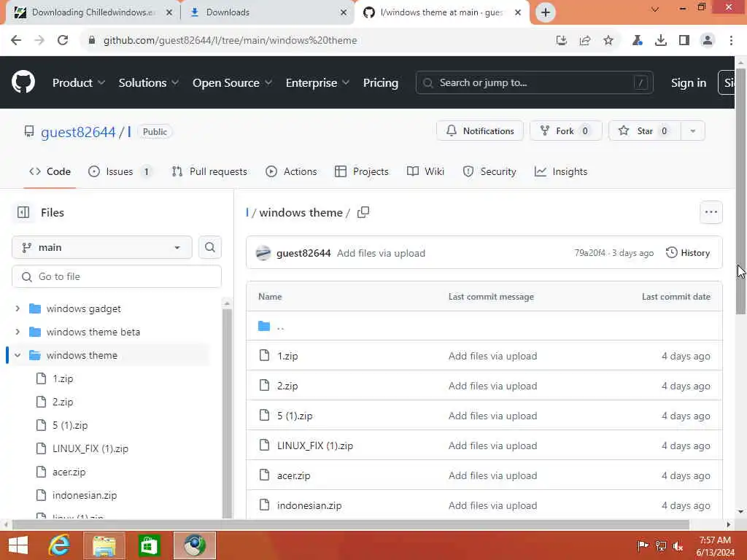Open the Projects tab
Viewport: 747px width, 560px height.
click(362, 171)
